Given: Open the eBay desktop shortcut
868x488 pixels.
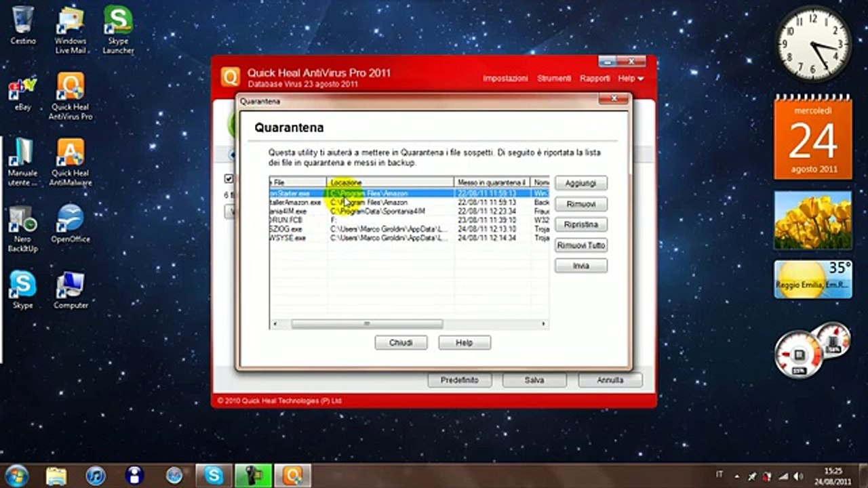Looking at the screenshot, I should point(23,94).
